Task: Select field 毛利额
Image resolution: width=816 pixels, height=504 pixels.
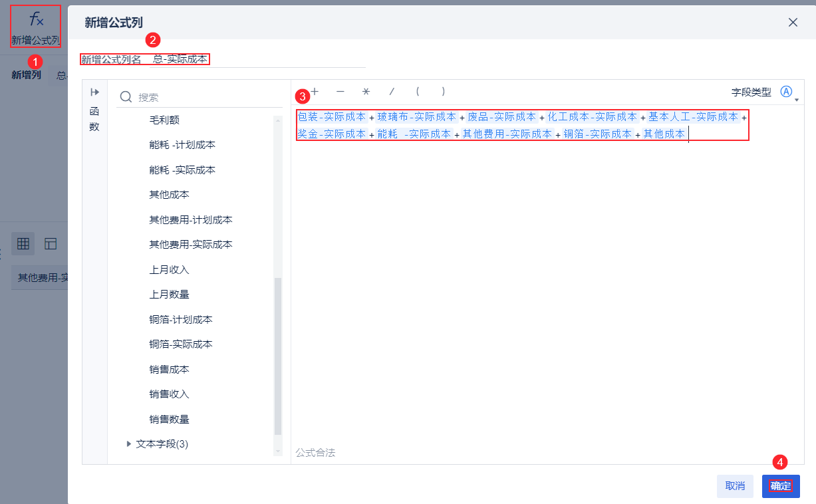Action: click(x=164, y=120)
